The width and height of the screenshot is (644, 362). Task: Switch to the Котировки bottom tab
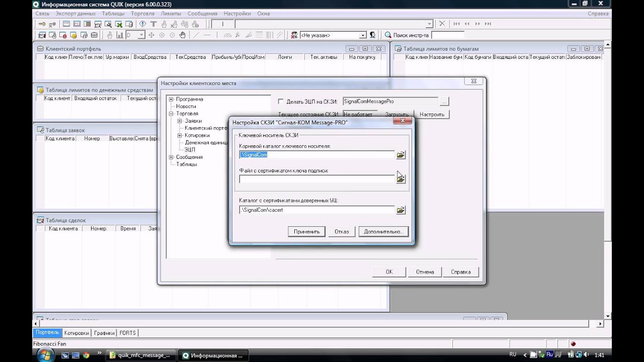(x=77, y=333)
